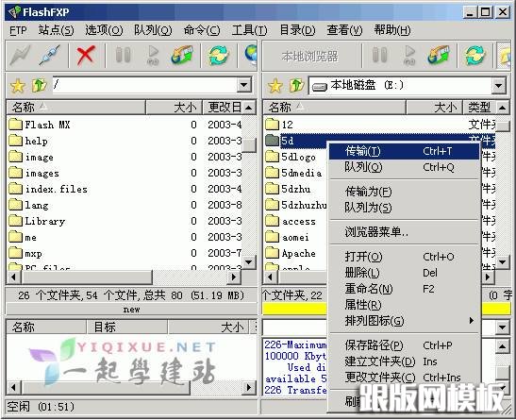Click the left pane star Bookmarks icon
The width and height of the screenshot is (516, 420).
tap(18, 86)
